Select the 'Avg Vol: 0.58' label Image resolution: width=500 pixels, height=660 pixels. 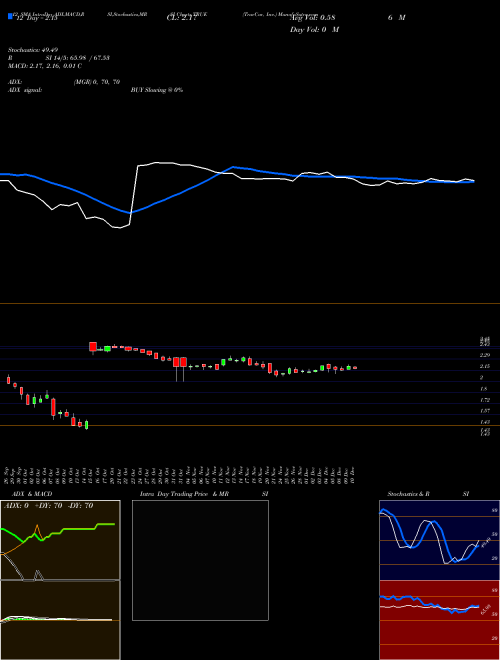coord(312,18)
